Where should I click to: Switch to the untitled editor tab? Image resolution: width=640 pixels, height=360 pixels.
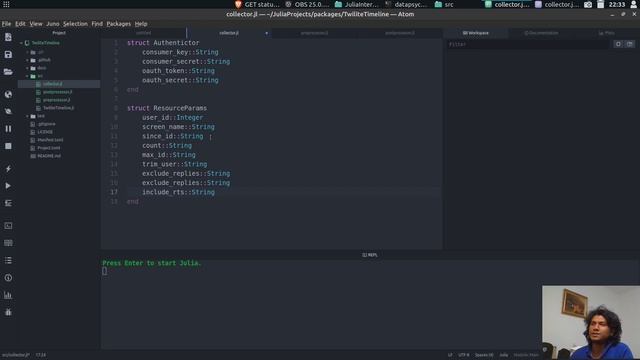coord(143,33)
